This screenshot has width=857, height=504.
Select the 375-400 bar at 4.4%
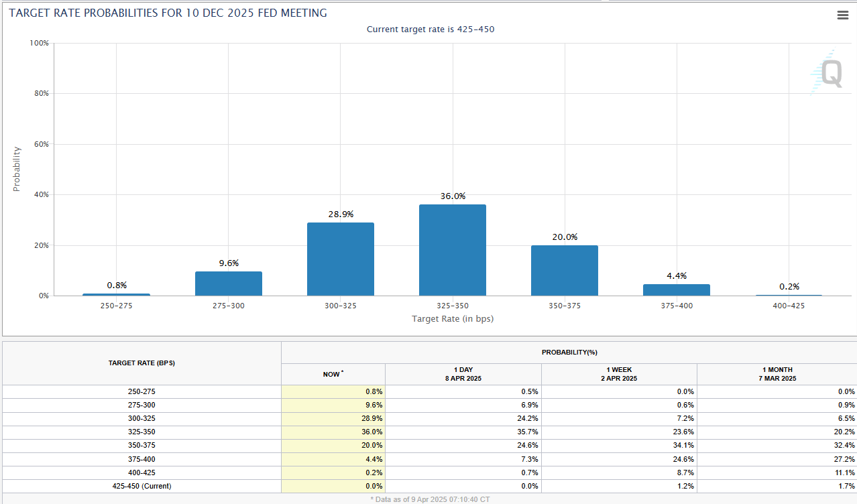(676, 290)
